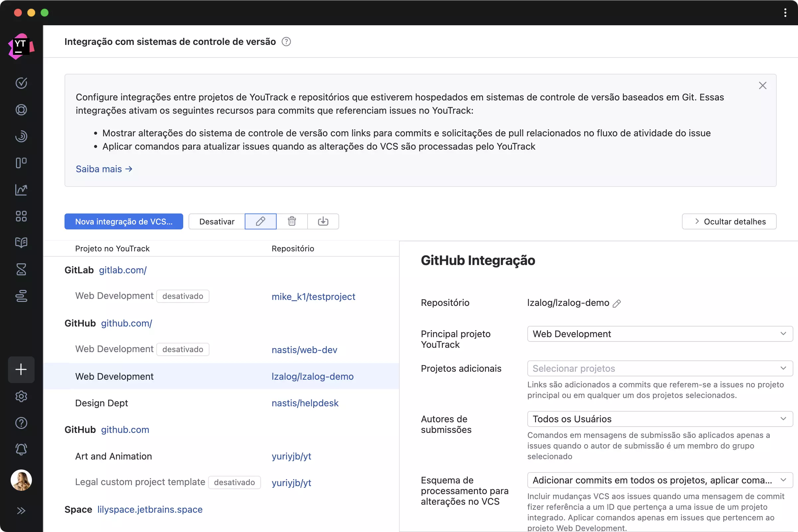Screen dimensions: 798x532
Task: Open Notifications via the bell icon
Action: coord(21,449)
